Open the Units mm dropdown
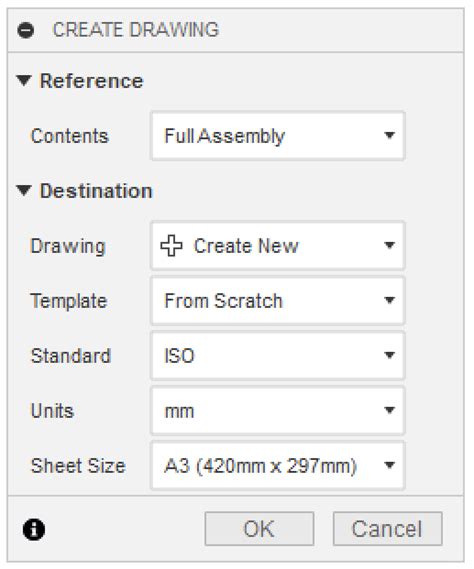 [278, 411]
